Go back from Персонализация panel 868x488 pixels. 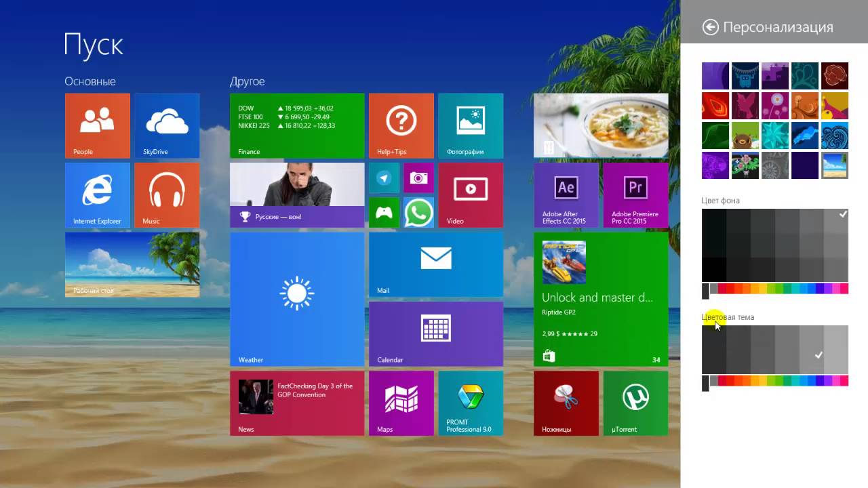coord(710,27)
